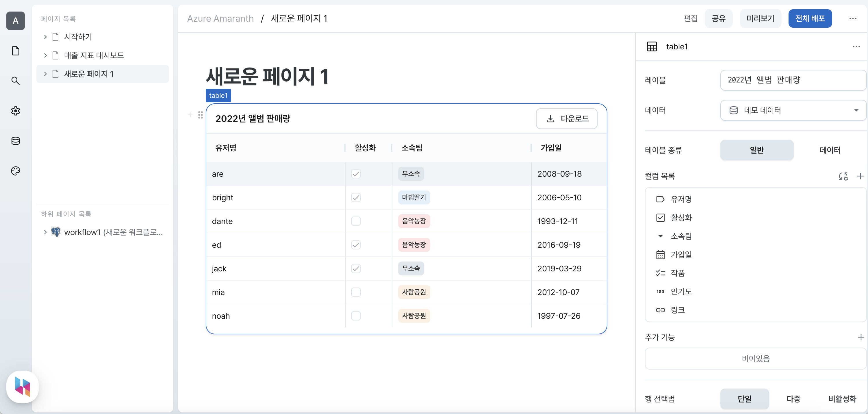Expand the 새로운 페이지 1 tree chevron
Image resolution: width=868 pixels, height=414 pixels.
click(x=45, y=74)
